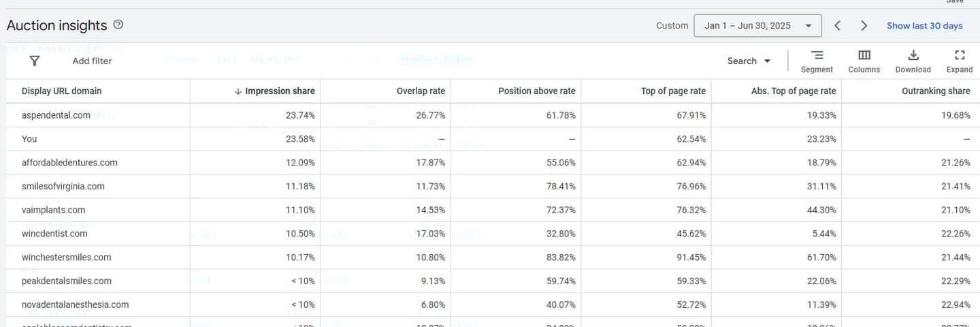Image resolution: width=980 pixels, height=327 pixels.
Task: Download the auction insights table
Action: click(x=913, y=61)
